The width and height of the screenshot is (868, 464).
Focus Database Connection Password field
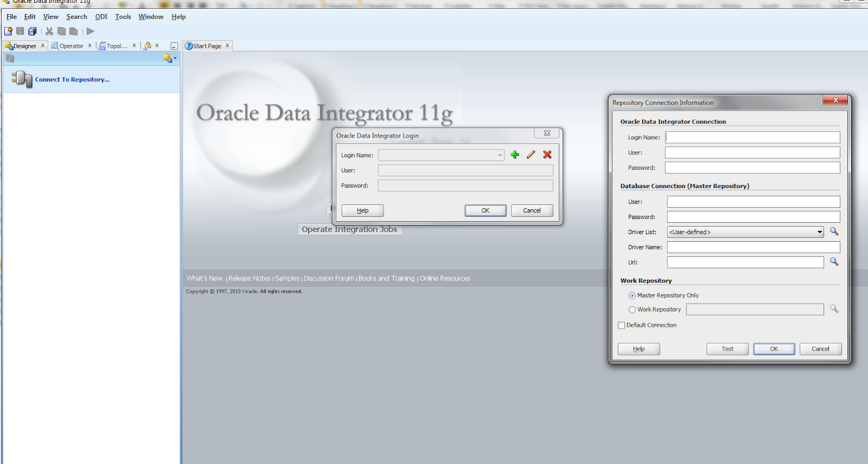(x=754, y=217)
